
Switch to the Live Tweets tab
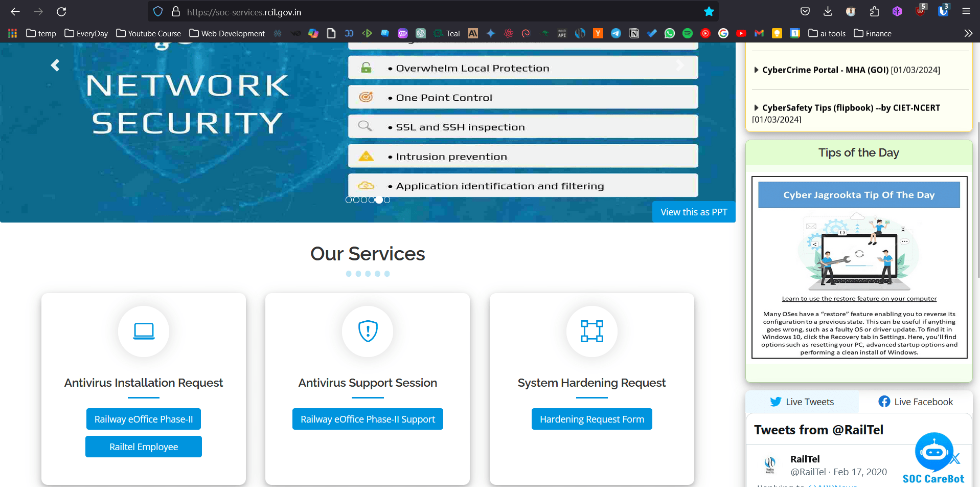tap(802, 402)
